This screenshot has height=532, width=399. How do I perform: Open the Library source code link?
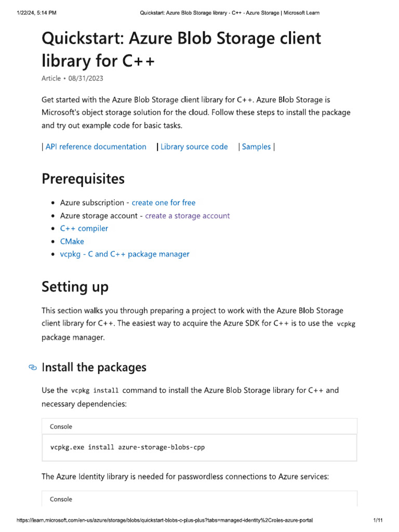coord(194,147)
